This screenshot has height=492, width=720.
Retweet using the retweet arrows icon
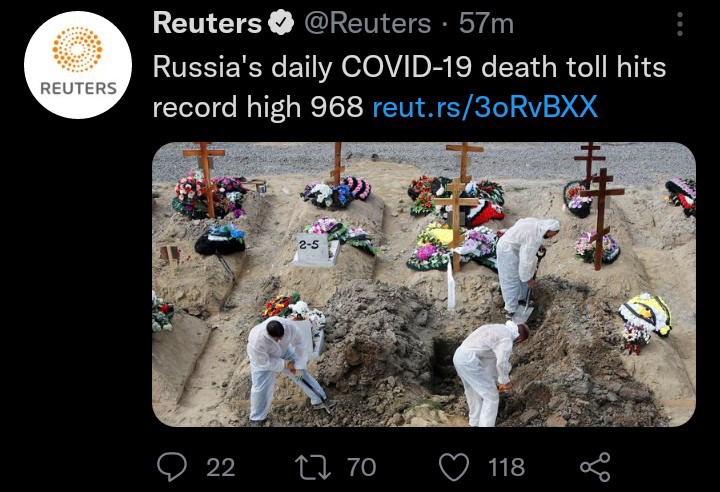click(x=313, y=467)
